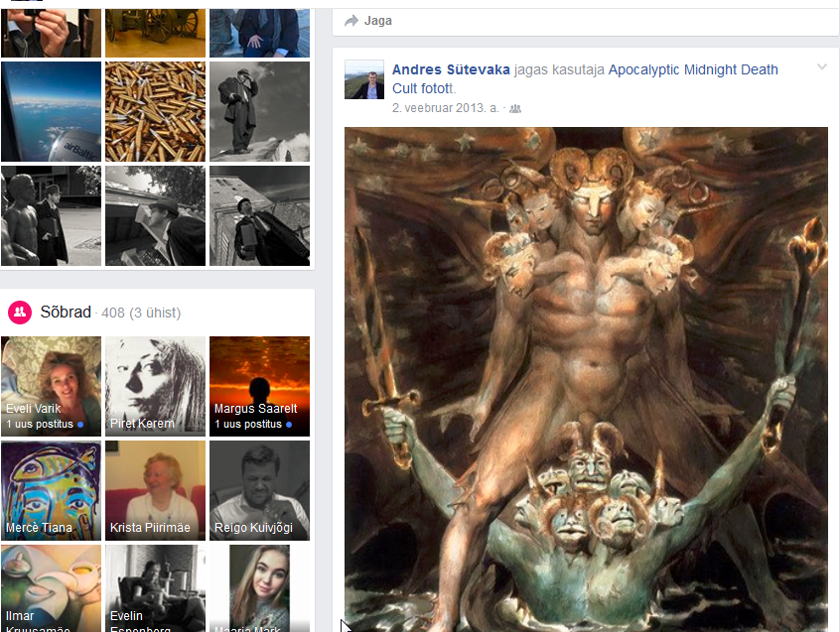Click the Jaga share arrow icon
The image size is (840, 632).
(351, 21)
